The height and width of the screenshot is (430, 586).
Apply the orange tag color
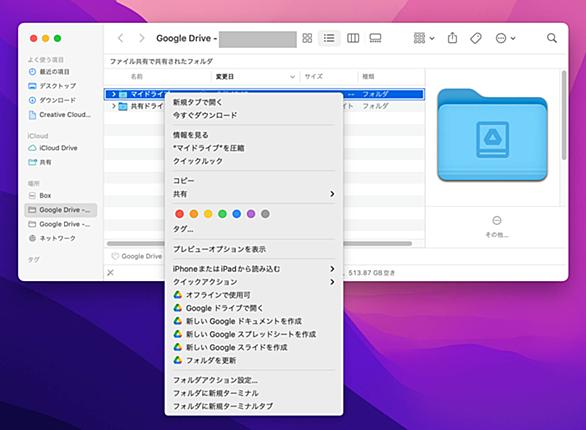click(x=194, y=214)
